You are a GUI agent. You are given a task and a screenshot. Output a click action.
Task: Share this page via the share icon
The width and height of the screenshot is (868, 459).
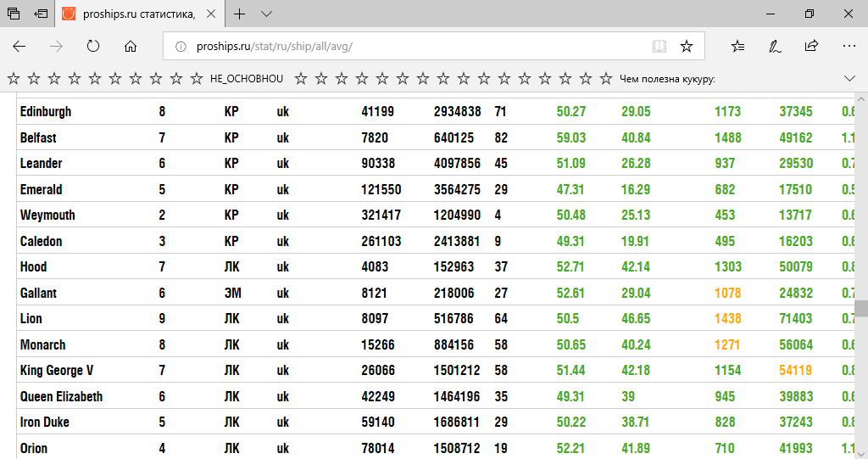(811, 46)
